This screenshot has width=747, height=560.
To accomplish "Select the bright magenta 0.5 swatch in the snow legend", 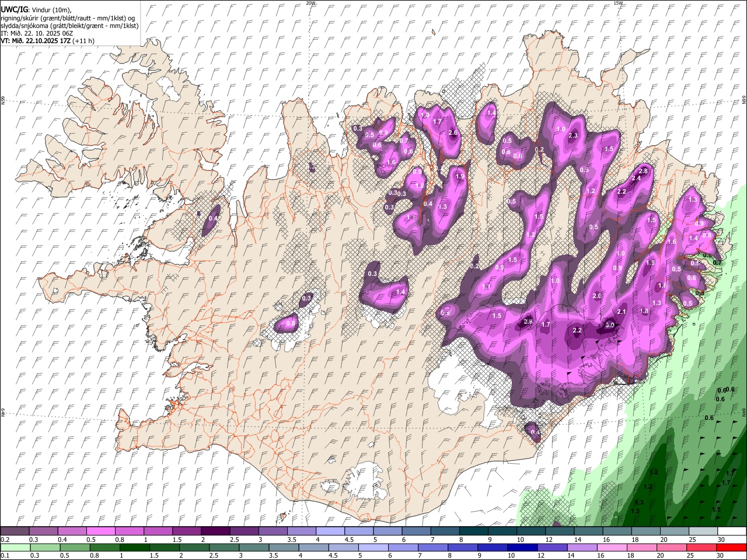I will pos(100,531).
